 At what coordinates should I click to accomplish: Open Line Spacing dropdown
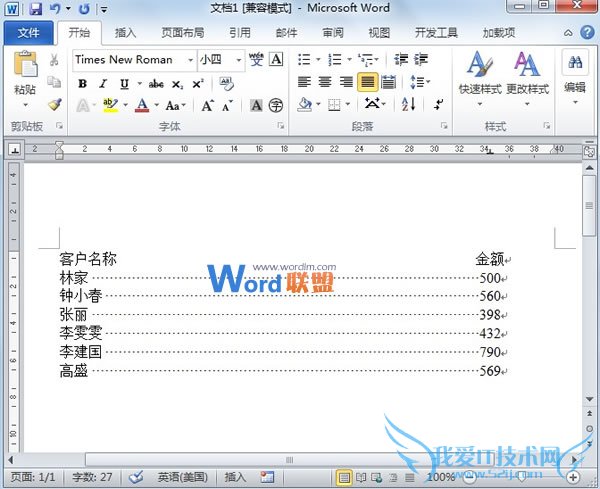[x=420, y=82]
